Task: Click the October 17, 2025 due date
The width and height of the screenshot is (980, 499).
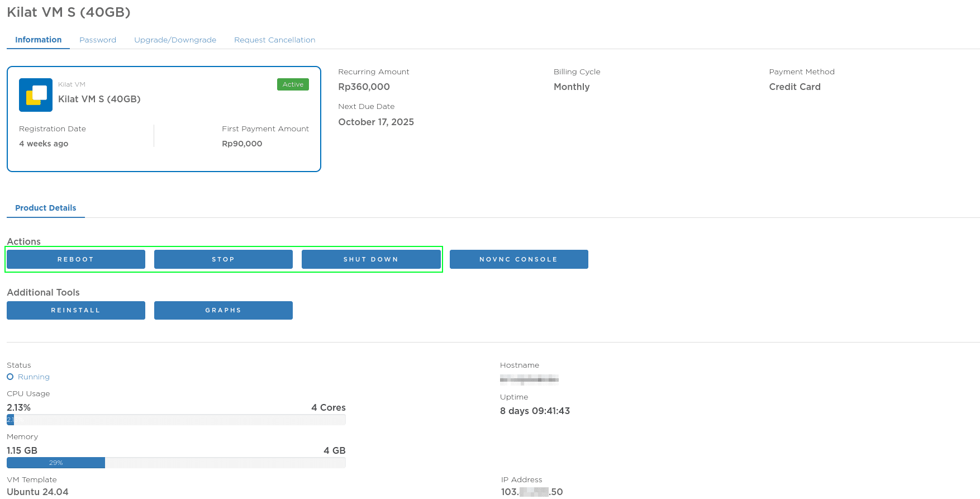Action: tap(375, 122)
